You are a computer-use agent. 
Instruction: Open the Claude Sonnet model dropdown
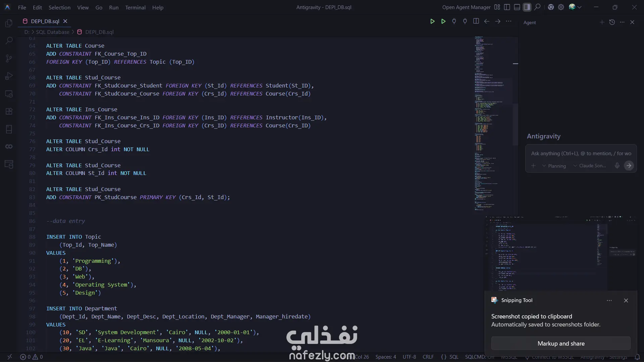590,166
